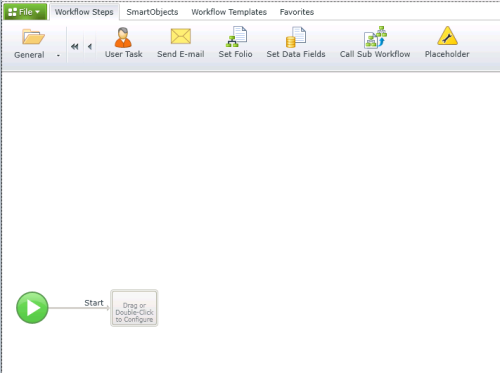The width and height of the screenshot is (500, 373).
Task: Open the File menu
Action: pos(25,12)
